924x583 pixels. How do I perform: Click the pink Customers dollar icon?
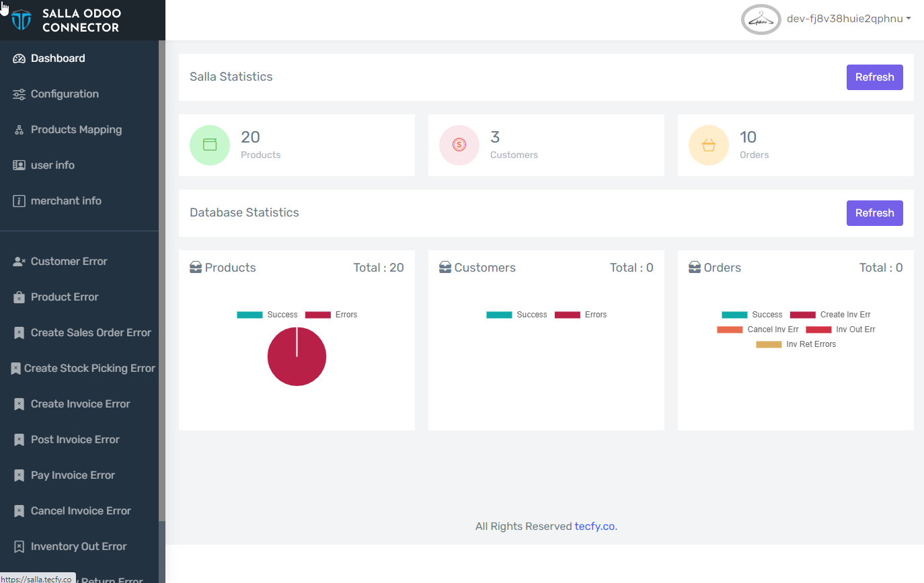tap(459, 145)
